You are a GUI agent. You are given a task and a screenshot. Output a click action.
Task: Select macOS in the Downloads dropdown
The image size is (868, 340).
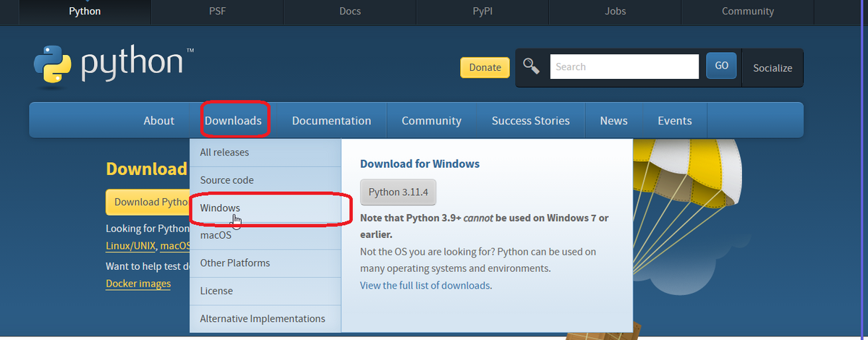265,235
